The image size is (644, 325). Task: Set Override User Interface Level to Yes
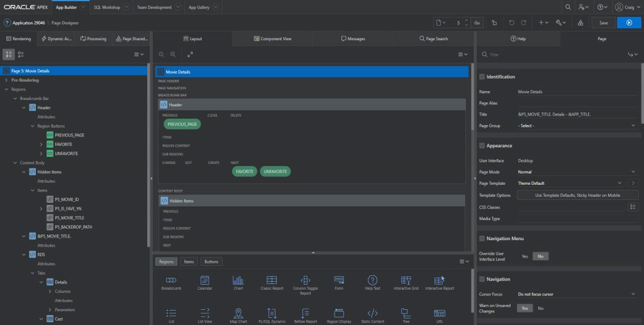coord(525,256)
